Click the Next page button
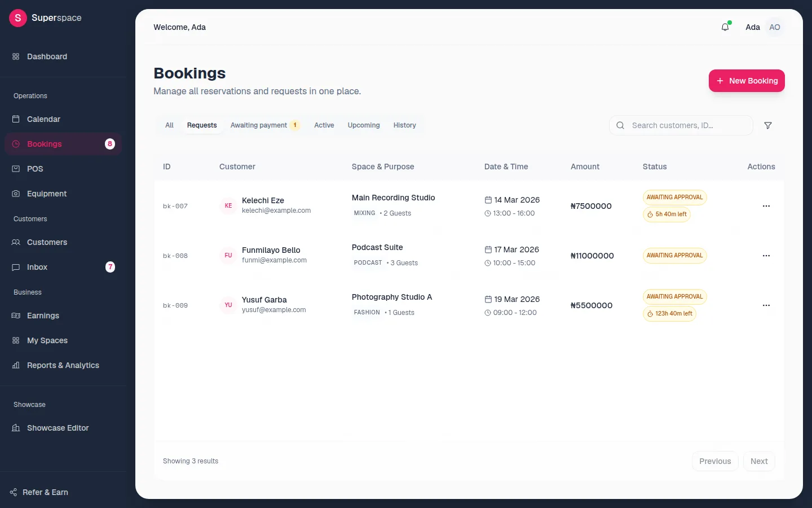 759,461
